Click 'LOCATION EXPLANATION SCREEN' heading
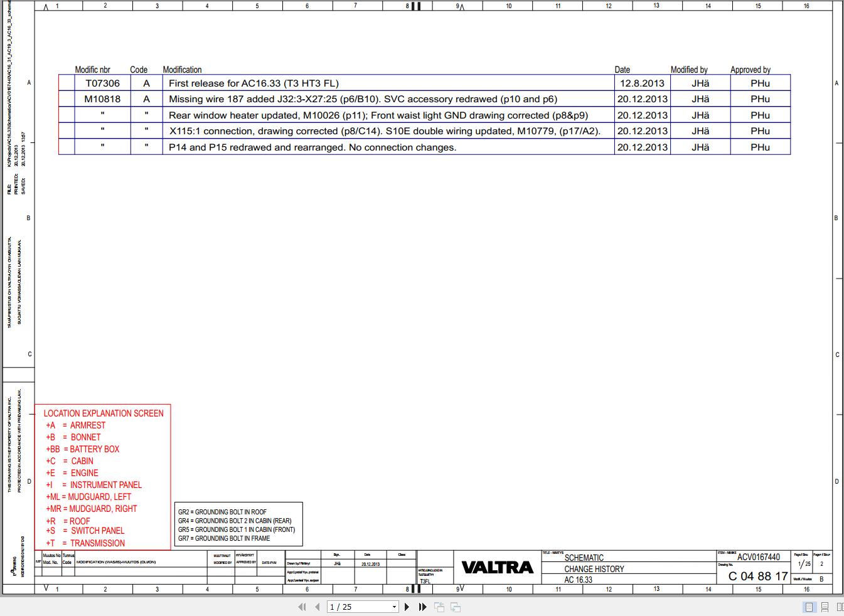The height and width of the screenshot is (616, 844). (x=104, y=413)
